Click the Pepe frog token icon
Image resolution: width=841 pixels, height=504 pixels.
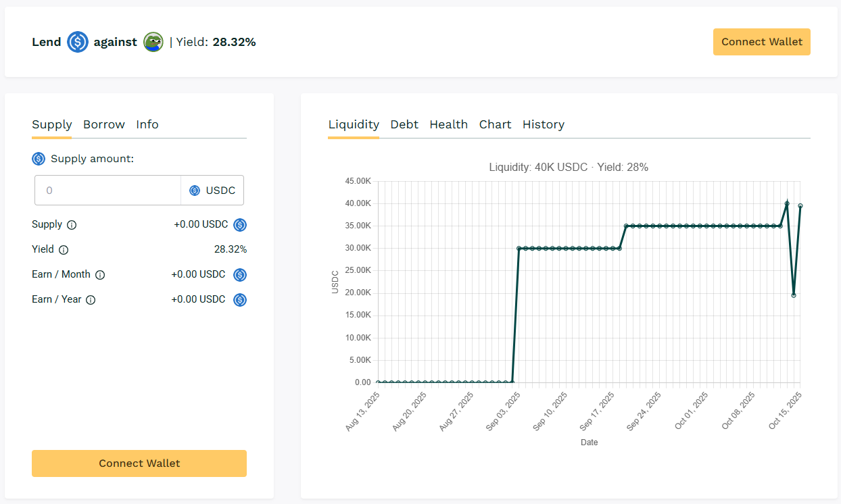point(153,42)
